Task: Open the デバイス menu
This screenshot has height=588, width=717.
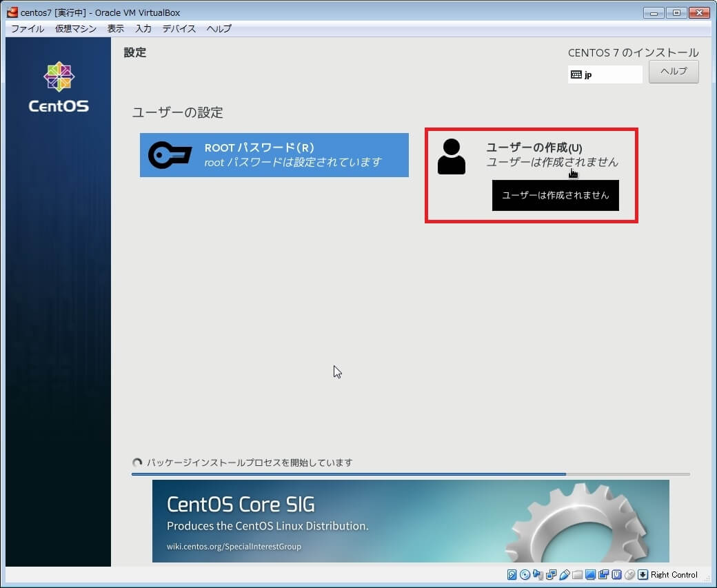Action: (x=179, y=29)
